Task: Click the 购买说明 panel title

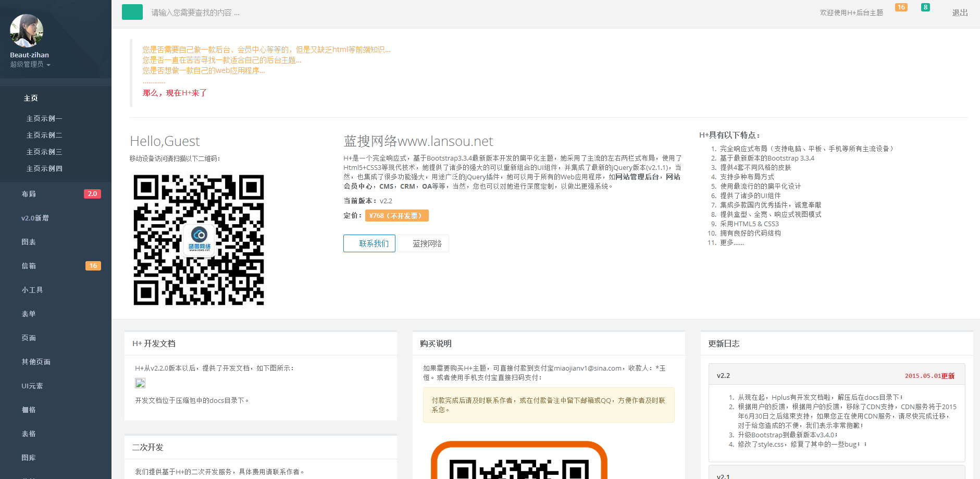Action: [436, 343]
